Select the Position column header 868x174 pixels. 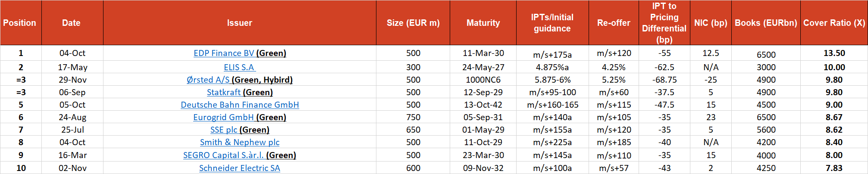tap(20, 23)
